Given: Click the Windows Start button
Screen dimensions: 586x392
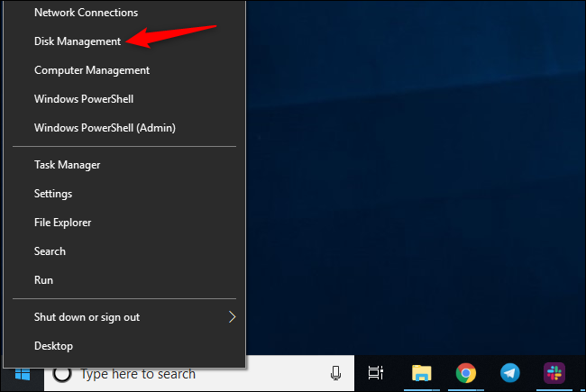Looking at the screenshot, I should pyautogui.click(x=20, y=373).
